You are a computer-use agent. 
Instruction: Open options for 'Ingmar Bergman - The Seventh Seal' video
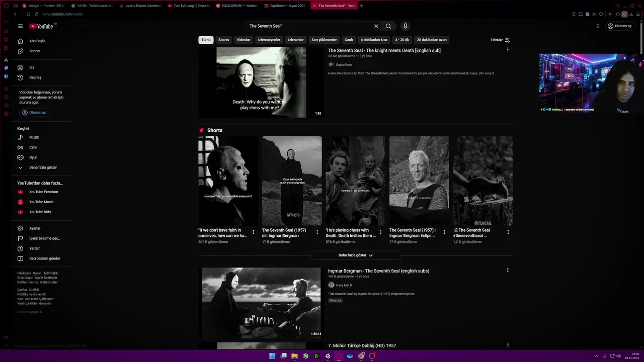coord(508,270)
